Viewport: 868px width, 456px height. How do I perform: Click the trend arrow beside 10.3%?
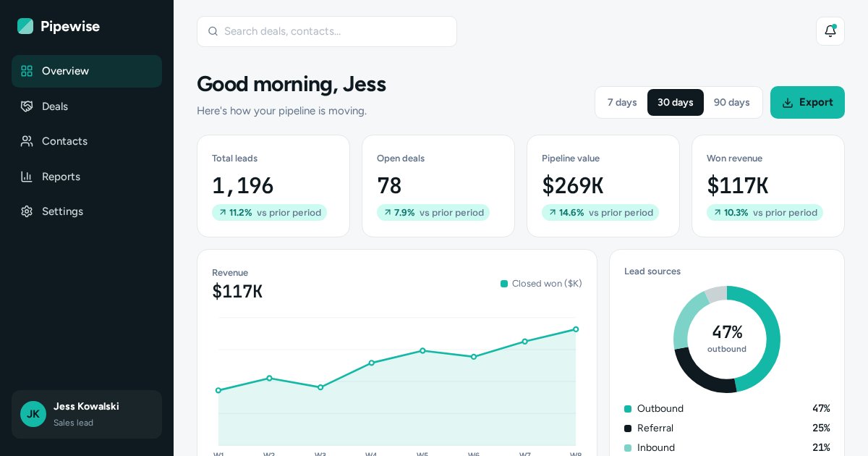718,213
